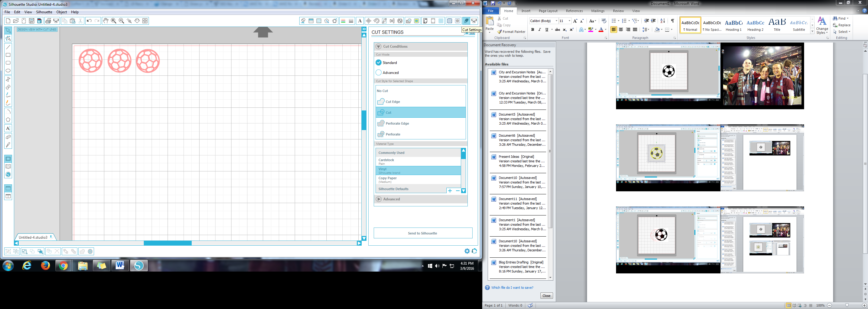Switch to the Page Layout tab in Word
The width and height of the screenshot is (868, 309).
coord(548,11)
